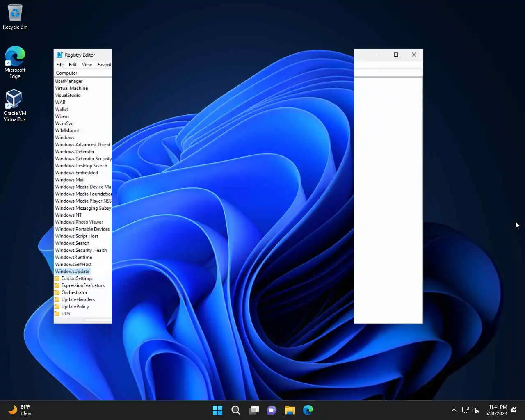Open Task View from the taskbar

[x=254, y=410]
